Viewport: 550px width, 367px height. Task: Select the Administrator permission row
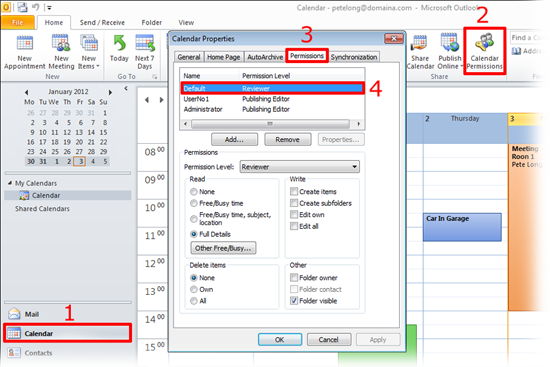[273, 109]
